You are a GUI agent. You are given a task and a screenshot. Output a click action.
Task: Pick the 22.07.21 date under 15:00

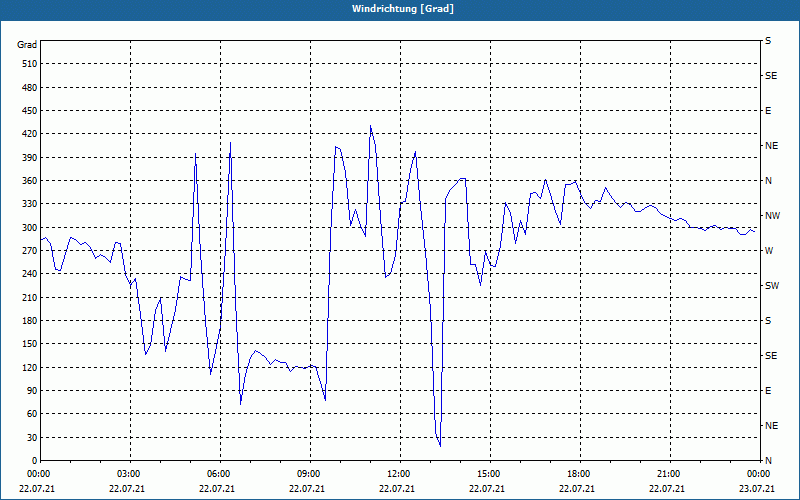pos(488,489)
